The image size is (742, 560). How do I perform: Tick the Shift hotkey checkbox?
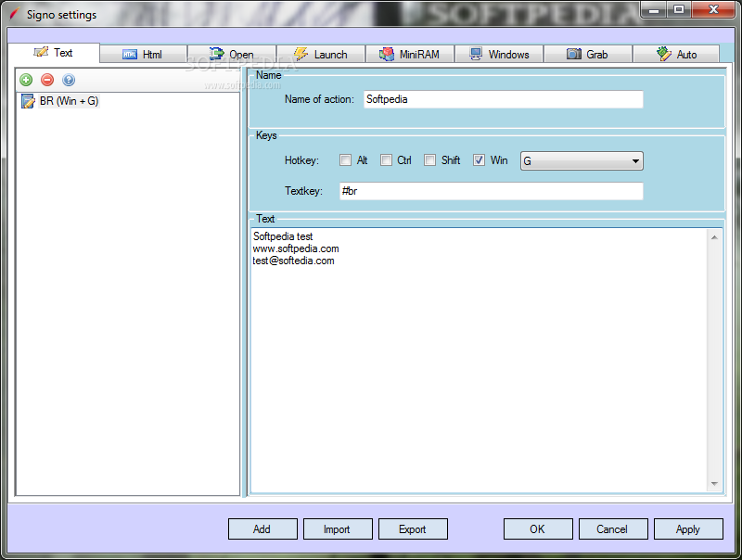429,160
